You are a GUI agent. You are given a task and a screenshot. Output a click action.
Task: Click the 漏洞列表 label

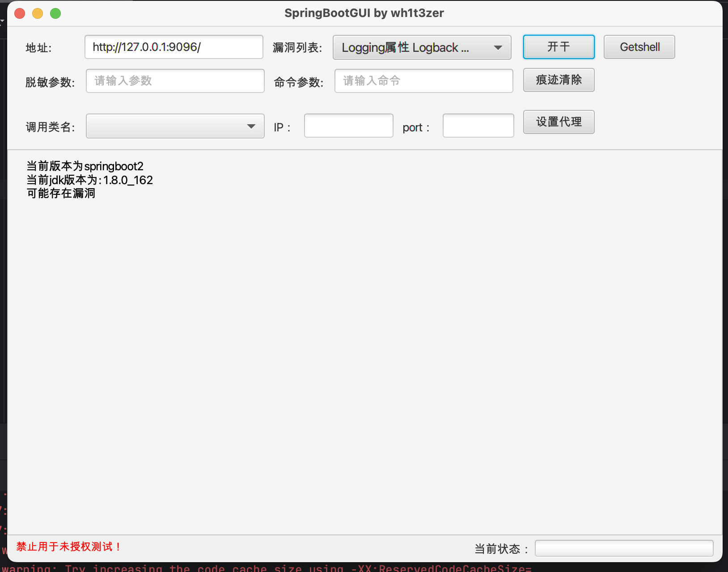click(x=297, y=47)
